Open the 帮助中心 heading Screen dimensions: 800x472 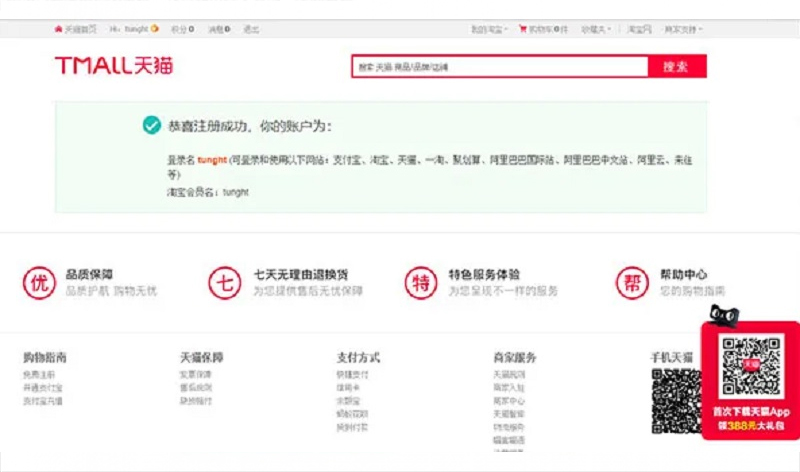click(x=684, y=275)
